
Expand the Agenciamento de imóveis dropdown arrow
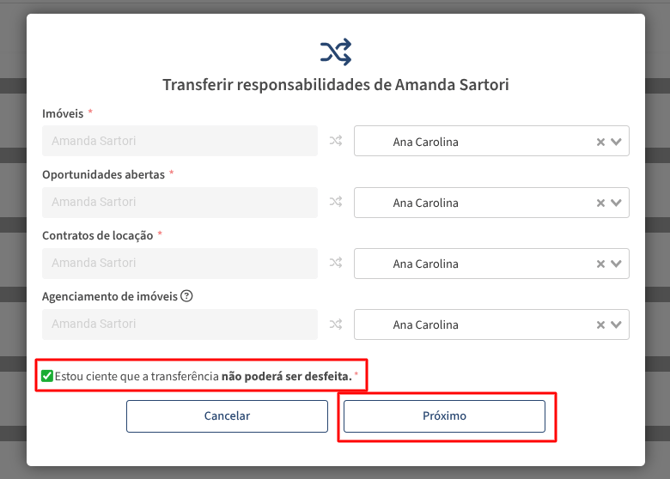pos(616,325)
